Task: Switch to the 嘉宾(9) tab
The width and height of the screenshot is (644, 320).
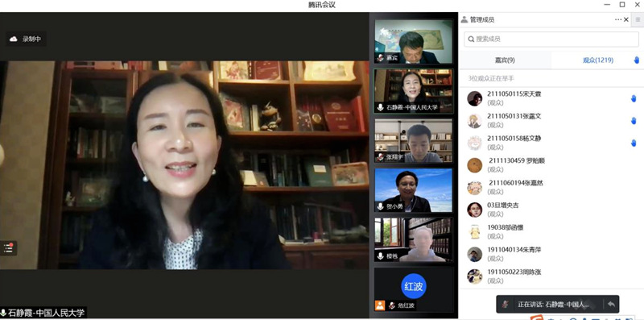Action: tap(505, 60)
